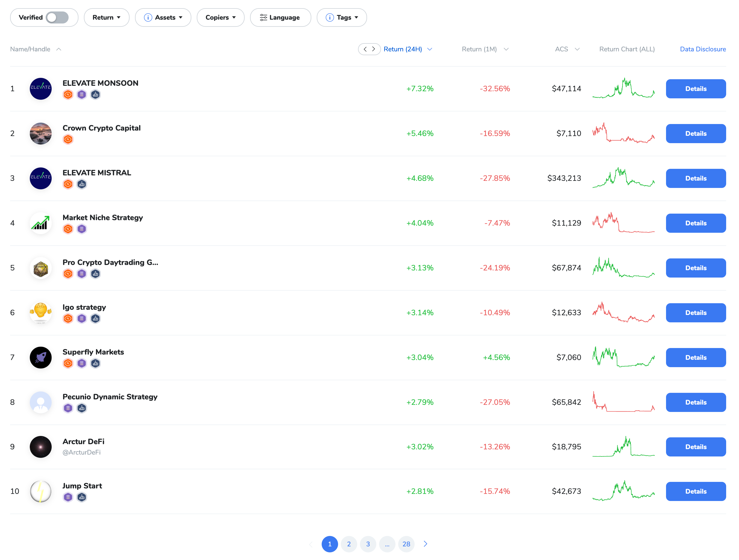Image resolution: width=739 pixels, height=560 pixels.
Task: Click Crown Crypto Capital's profile picture
Action: (40, 133)
